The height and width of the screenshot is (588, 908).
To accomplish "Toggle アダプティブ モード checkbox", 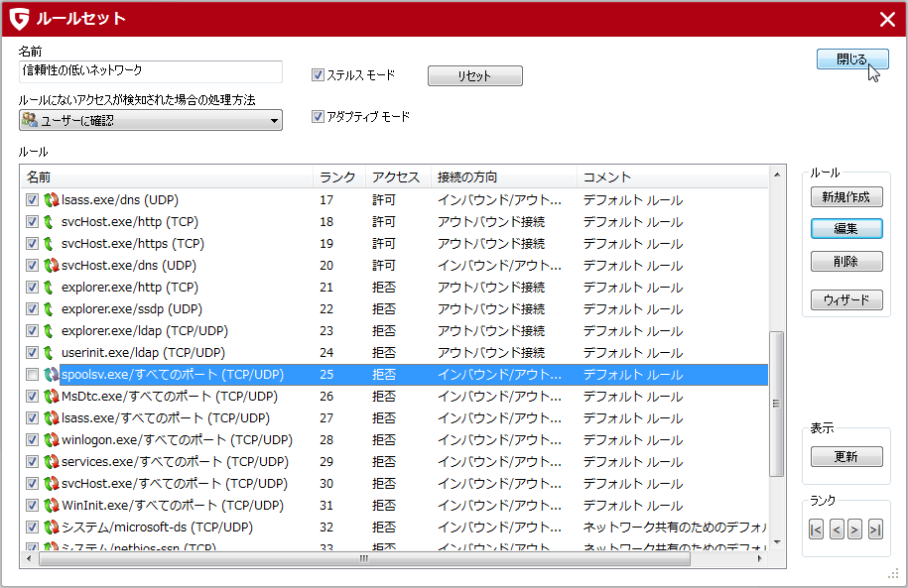I will pos(319,117).
